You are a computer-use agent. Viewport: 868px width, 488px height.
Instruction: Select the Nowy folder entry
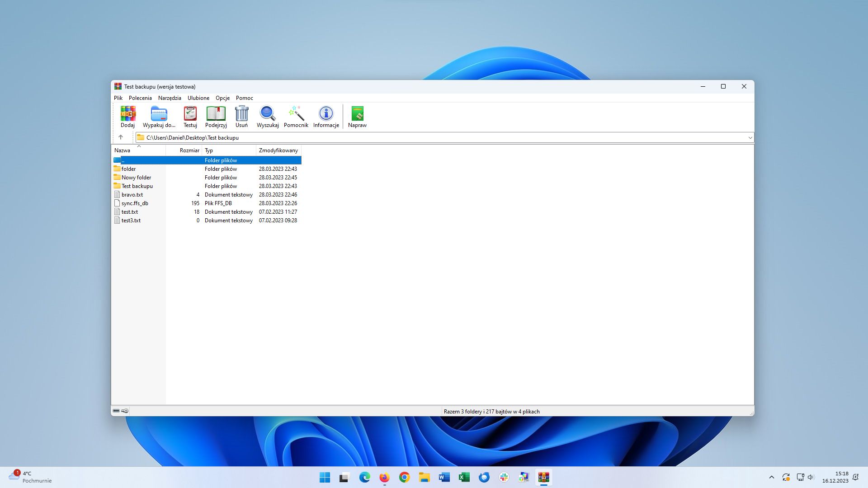136,178
